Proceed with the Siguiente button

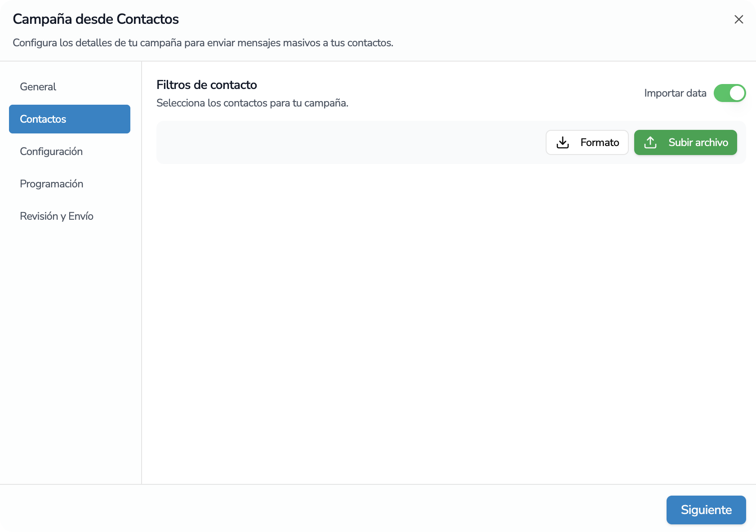[x=706, y=510]
